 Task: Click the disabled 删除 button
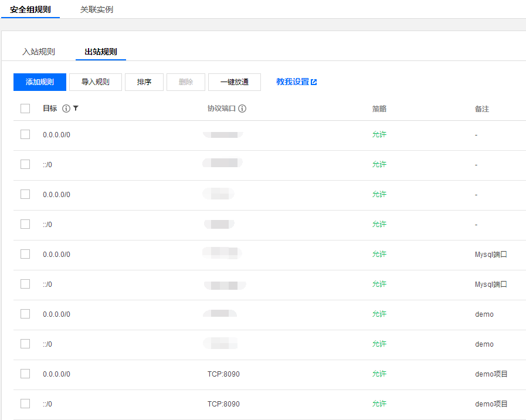pos(185,82)
